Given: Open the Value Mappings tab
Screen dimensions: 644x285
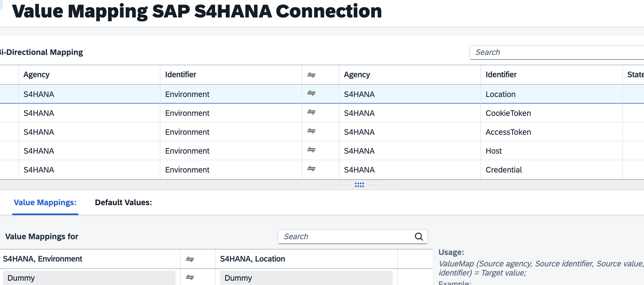Looking at the screenshot, I should point(45,203).
